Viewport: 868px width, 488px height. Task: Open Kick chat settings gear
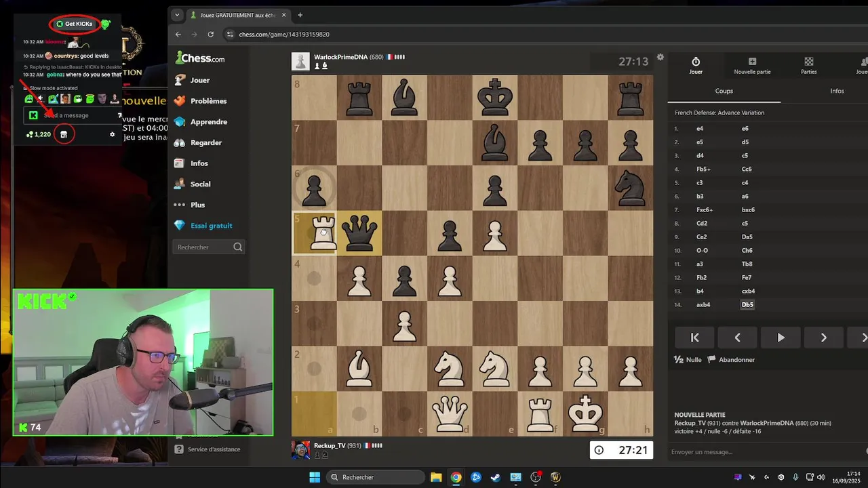(113, 134)
